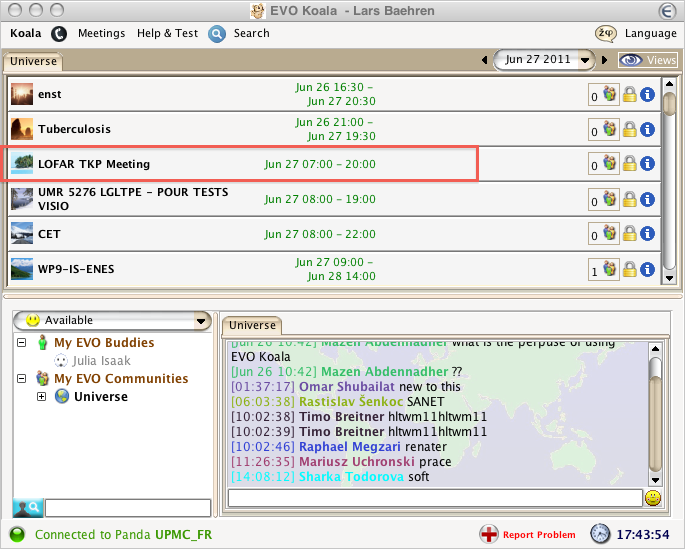Click the meeting list scrollbar up arrow
Image resolution: width=685 pixels, height=549 pixels.
[x=669, y=83]
